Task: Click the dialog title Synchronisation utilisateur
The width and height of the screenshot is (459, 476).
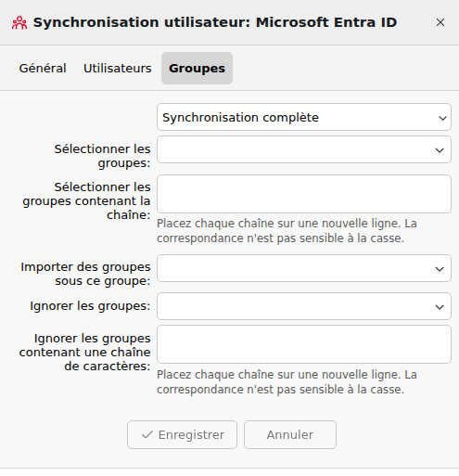Action: 215,22
